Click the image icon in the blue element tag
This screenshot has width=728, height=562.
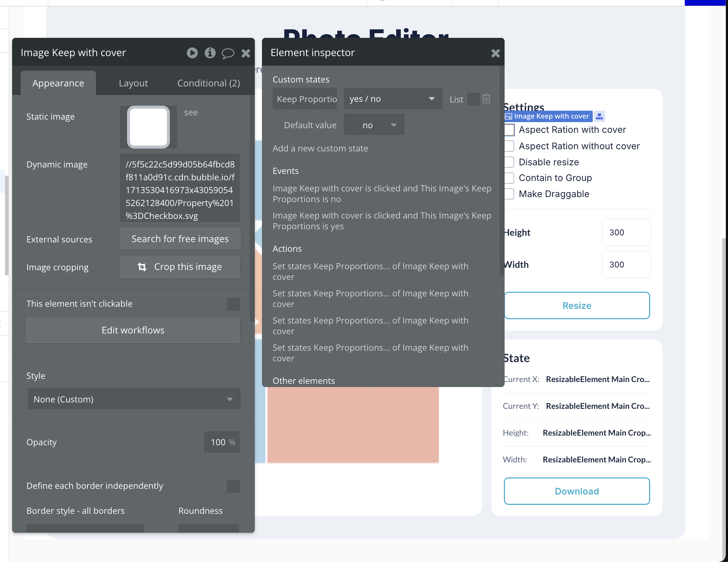(x=509, y=116)
